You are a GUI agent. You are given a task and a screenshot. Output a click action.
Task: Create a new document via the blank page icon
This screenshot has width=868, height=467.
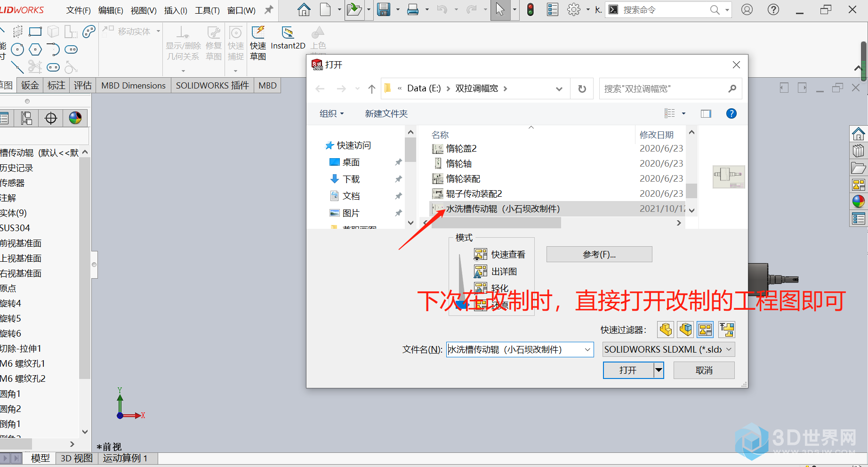pyautogui.click(x=325, y=10)
